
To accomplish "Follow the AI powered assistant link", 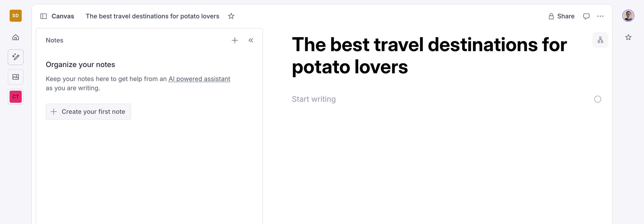I will point(199,79).
